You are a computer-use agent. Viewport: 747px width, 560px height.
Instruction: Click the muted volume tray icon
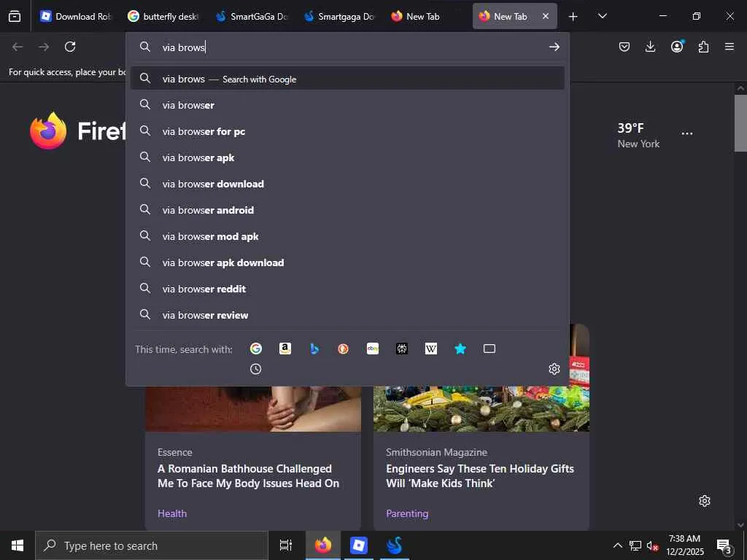click(652, 545)
